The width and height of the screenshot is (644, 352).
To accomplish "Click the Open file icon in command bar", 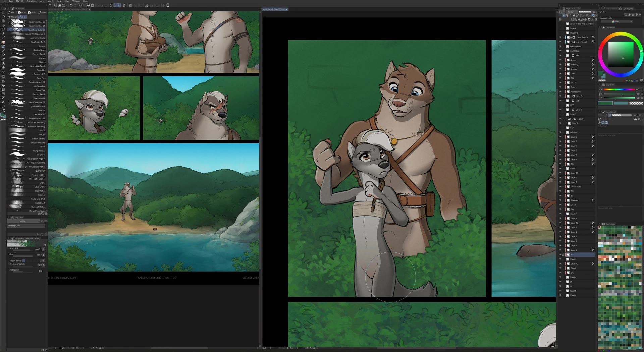I will [59, 5].
